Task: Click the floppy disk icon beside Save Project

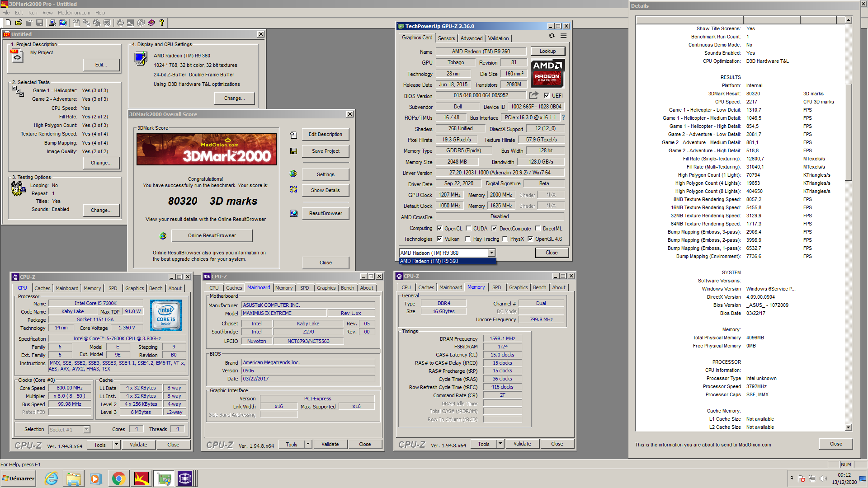Action: pyautogui.click(x=293, y=151)
